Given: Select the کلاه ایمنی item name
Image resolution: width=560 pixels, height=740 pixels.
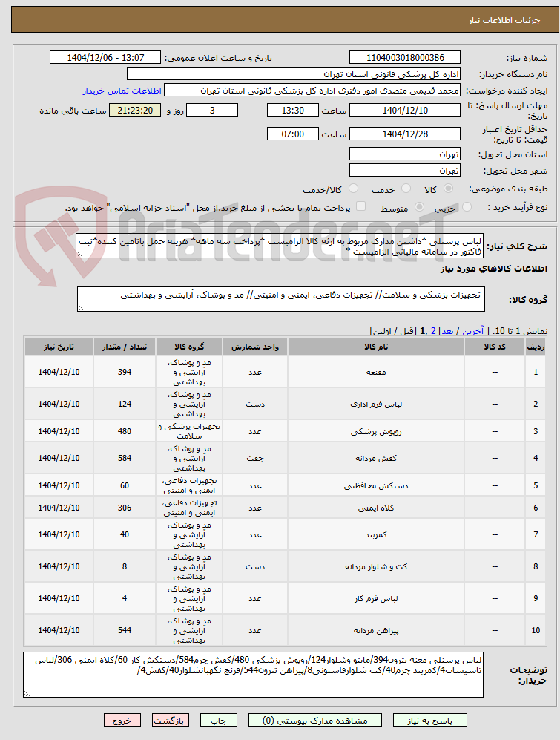Looking at the screenshot, I should pyautogui.click(x=376, y=508).
